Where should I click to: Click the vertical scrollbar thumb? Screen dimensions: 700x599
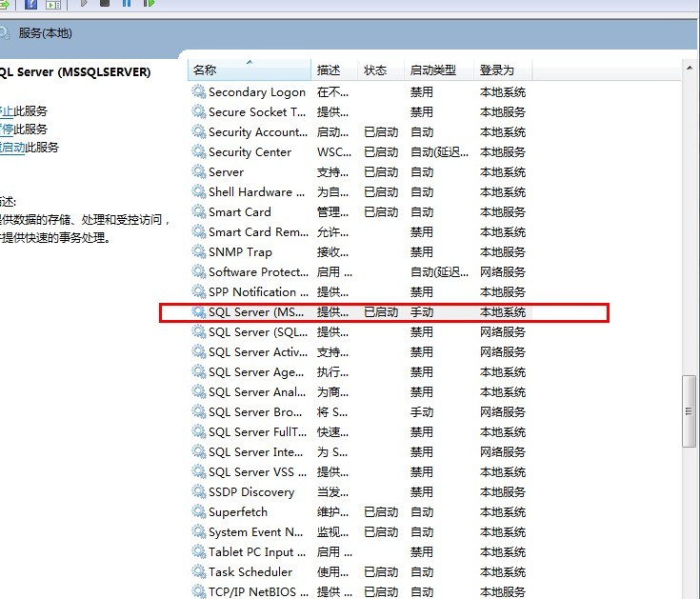689,411
